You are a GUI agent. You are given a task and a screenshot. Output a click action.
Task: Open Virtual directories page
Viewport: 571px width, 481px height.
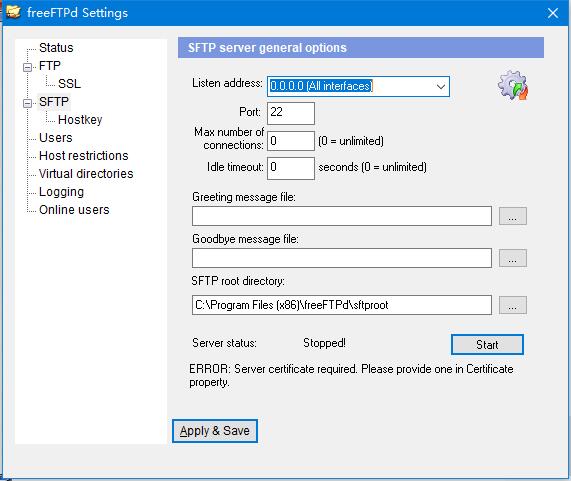[x=86, y=174]
